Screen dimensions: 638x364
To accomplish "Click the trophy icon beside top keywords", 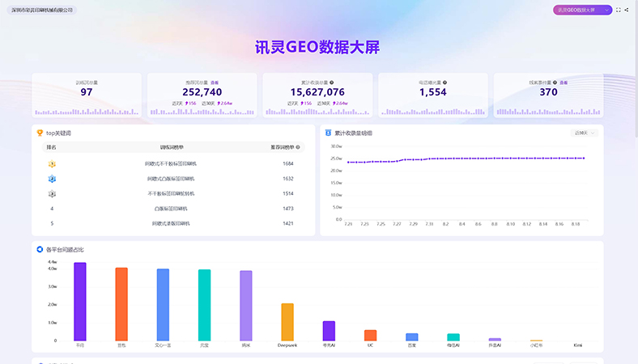I will [x=40, y=133].
